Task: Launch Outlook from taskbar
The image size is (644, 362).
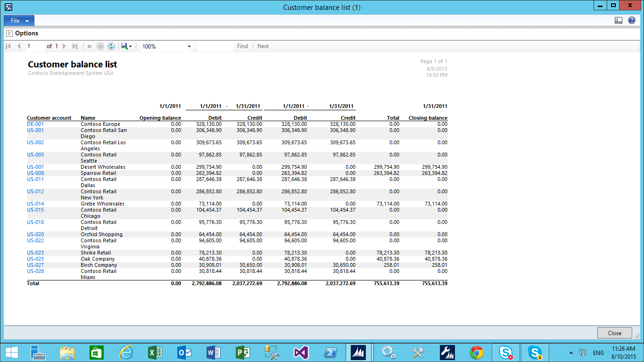Action: coord(184,353)
